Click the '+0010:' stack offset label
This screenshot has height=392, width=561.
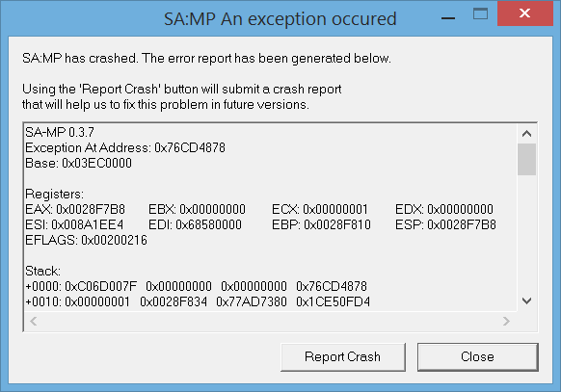(x=43, y=301)
